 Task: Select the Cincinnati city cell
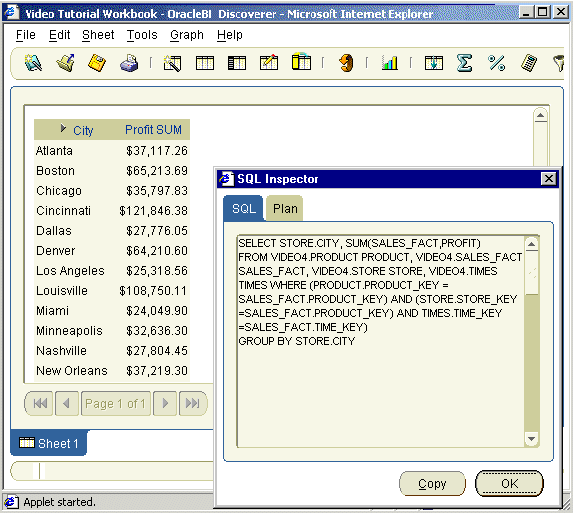pyautogui.click(x=63, y=210)
